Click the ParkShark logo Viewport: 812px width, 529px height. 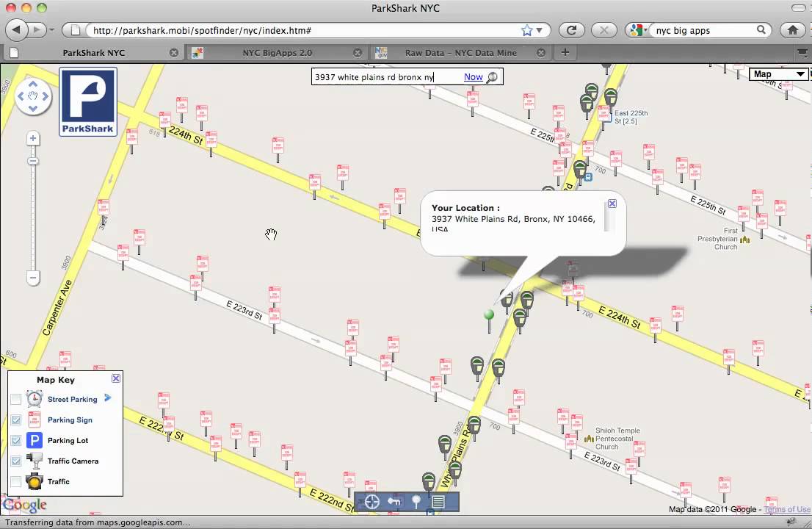point(88,101)
